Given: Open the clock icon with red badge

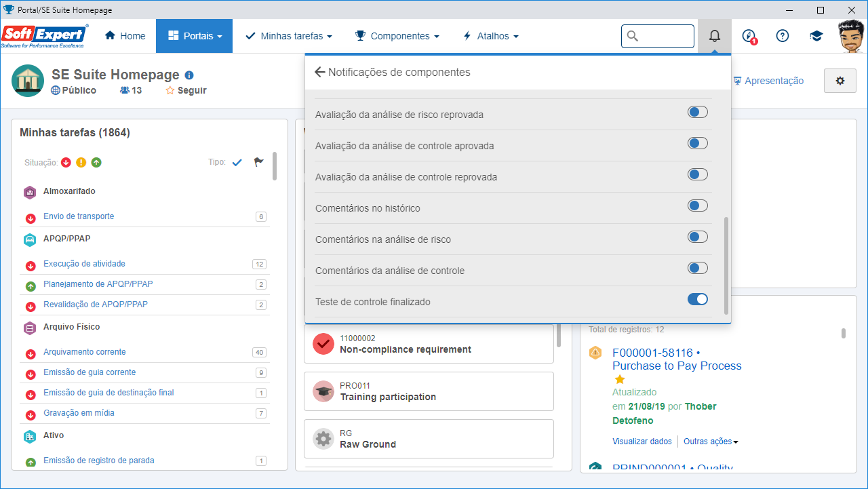Looking at the screenshot, I should coord(749,36).
